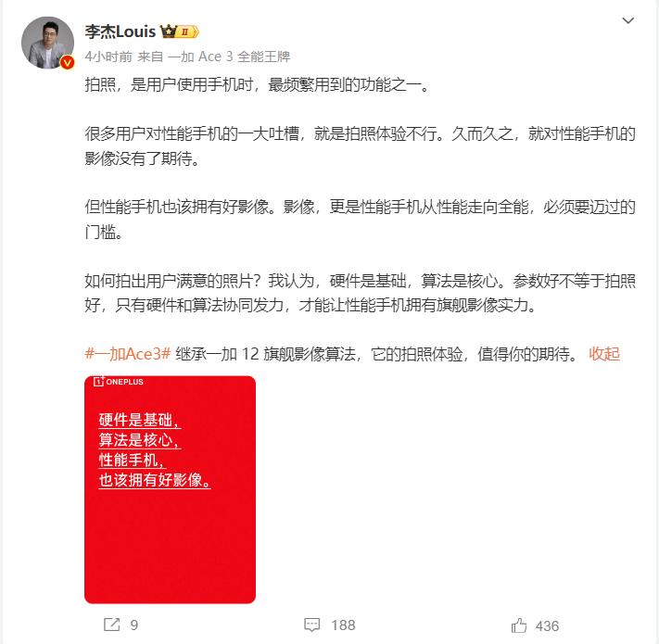
Task: Click the repost share icon
Action: tap(112, 625)
